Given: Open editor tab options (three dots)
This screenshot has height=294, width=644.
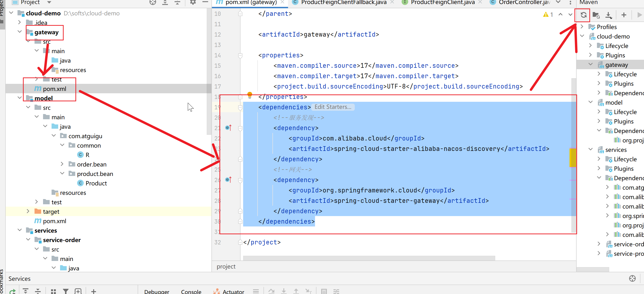Looking at the screenshot, I should (570, 3).
